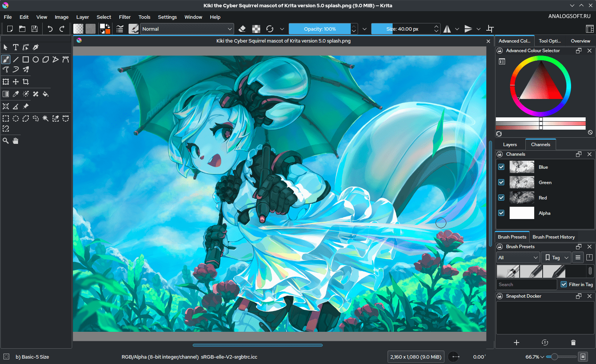Select the Text tool
This screenshot has height=364, width=596.
pos(15,47)
